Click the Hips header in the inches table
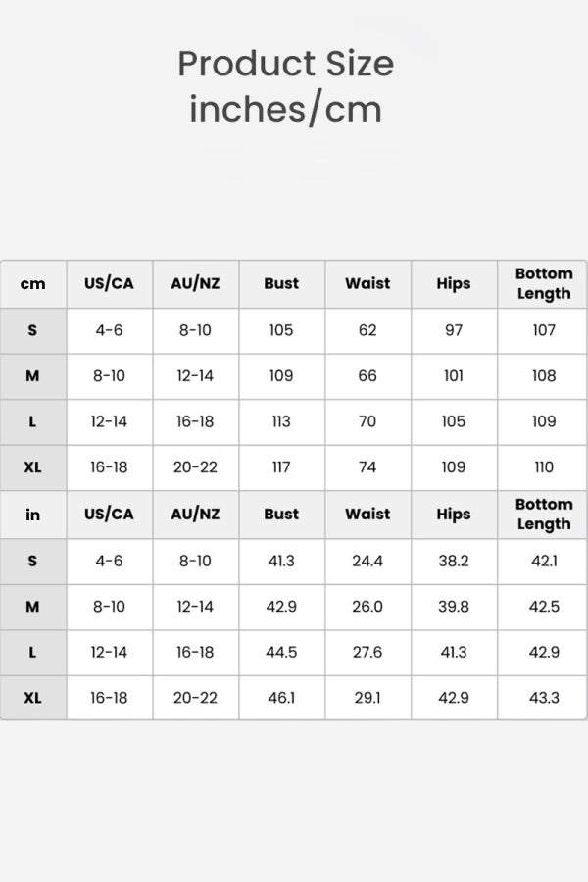This screenshot has width=588, height=882. 454,514
